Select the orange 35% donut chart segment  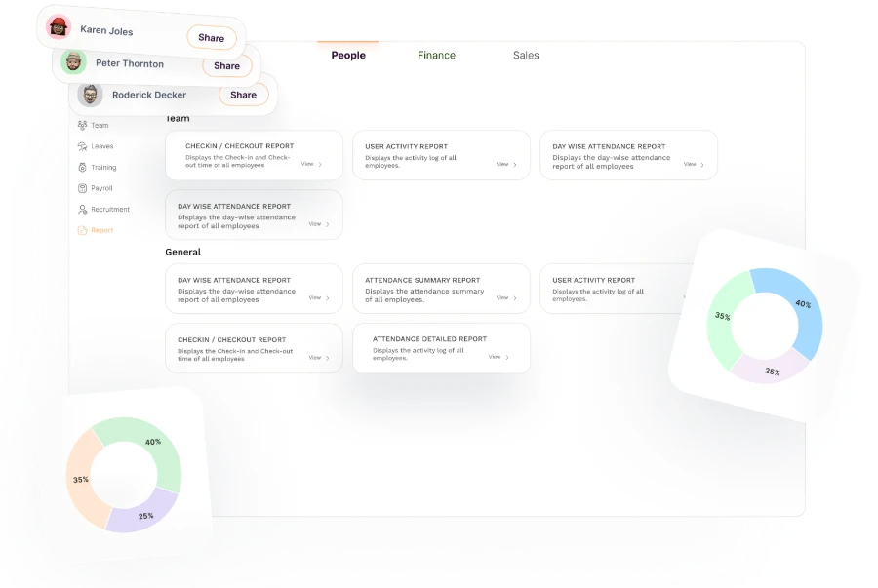[x=82, y=481]
